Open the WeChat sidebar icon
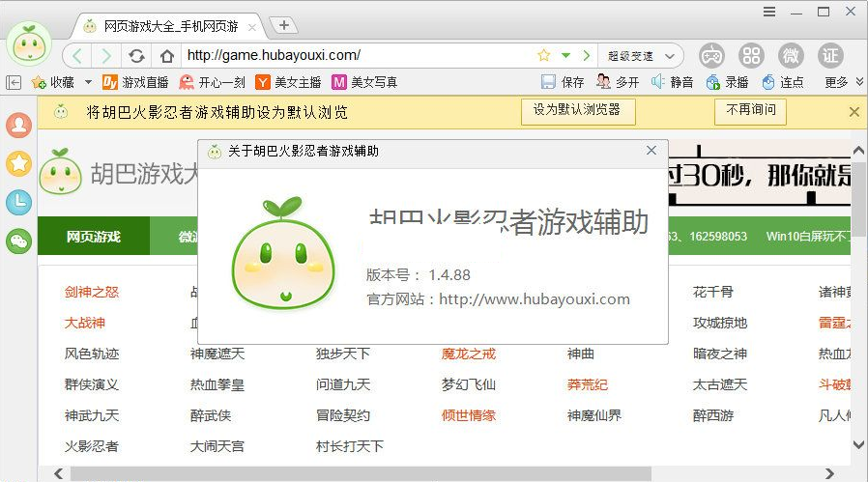The height and width of the screenshot is (482, 868). coord(18,241)
